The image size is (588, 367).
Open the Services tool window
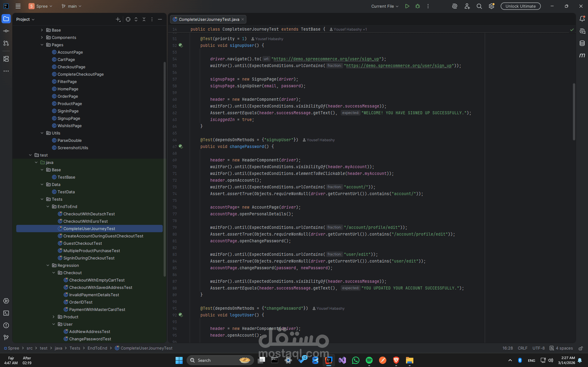[6, 301]
